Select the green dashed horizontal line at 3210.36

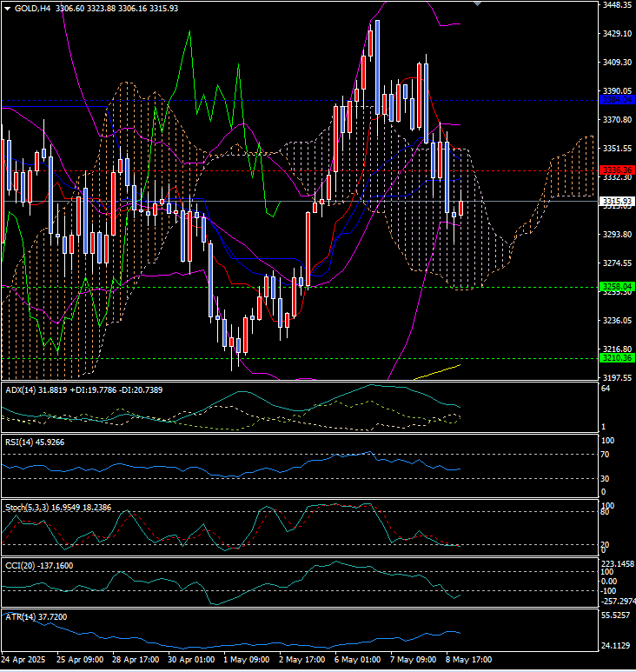click(299, 359)
